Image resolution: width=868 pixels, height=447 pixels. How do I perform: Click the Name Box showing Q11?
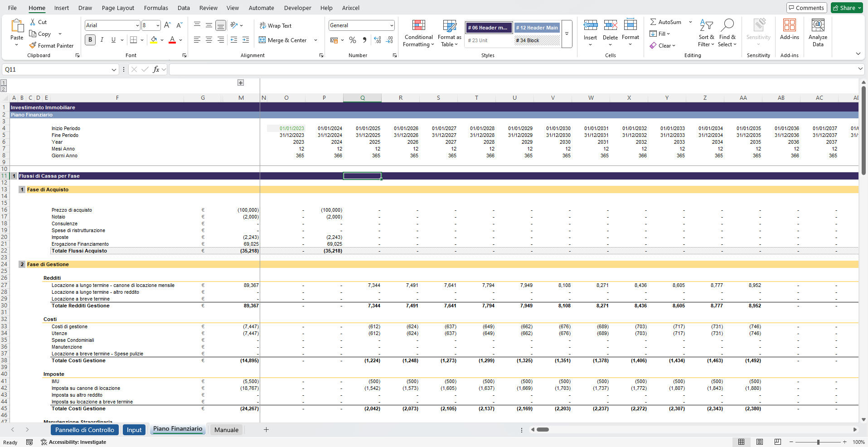pos(57,69)
